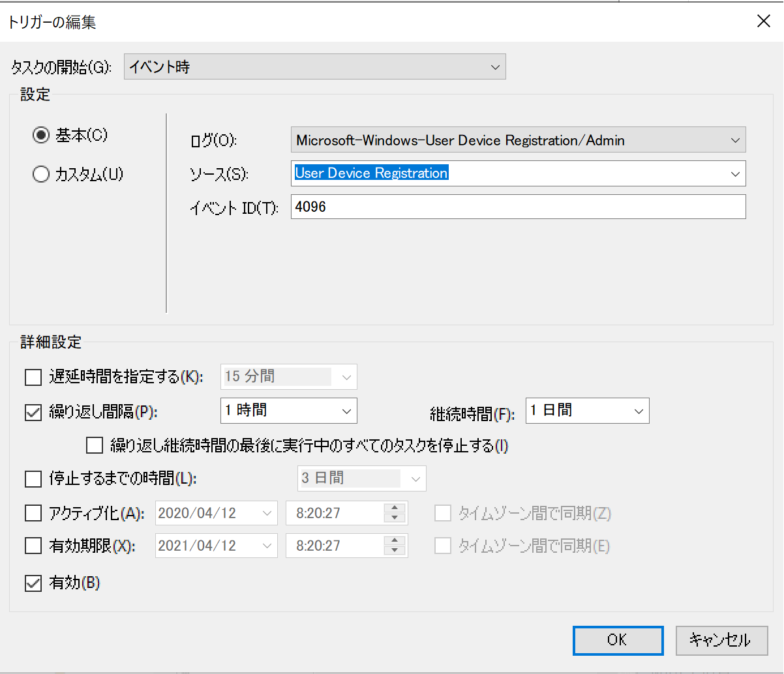784x674 pixels.
Task: Click the キャンセル button
Action: click(721, 640)
